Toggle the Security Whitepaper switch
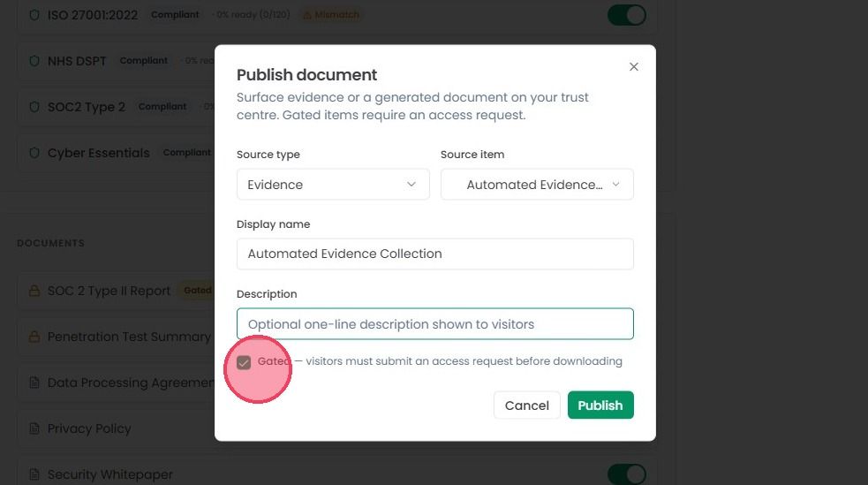 tap(627, 474)
